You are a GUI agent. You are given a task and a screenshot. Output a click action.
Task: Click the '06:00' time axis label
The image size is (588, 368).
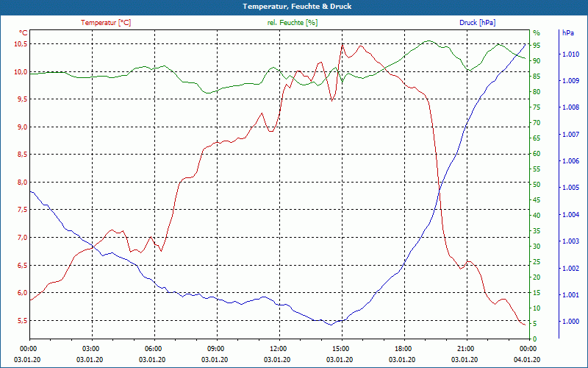tap(153, 349)
